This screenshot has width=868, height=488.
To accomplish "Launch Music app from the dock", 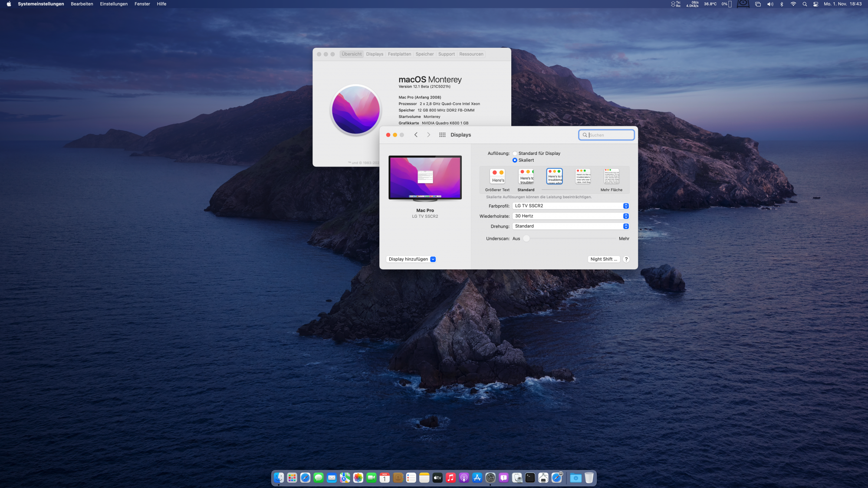I will (x=451, y=478).
